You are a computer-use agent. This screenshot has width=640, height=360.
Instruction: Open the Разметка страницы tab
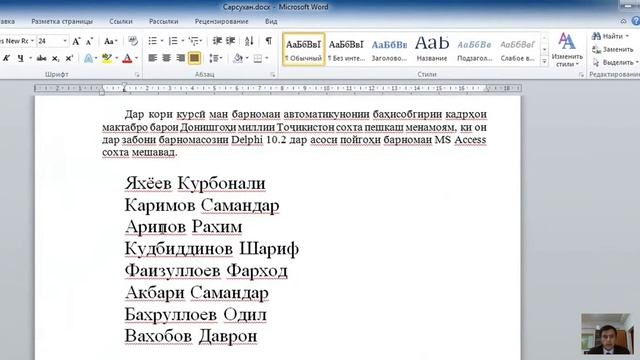(62, 21)
